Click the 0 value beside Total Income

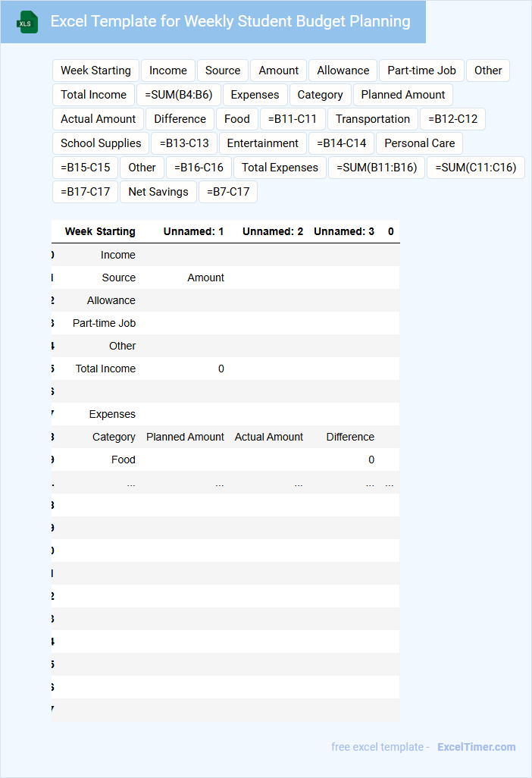coord(221,369)
